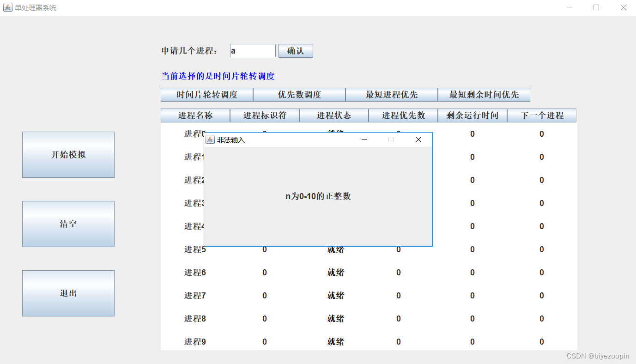Click 剩余运行时间 value in 进程3 row
The image size is (636, 364).
coord(472,203)
